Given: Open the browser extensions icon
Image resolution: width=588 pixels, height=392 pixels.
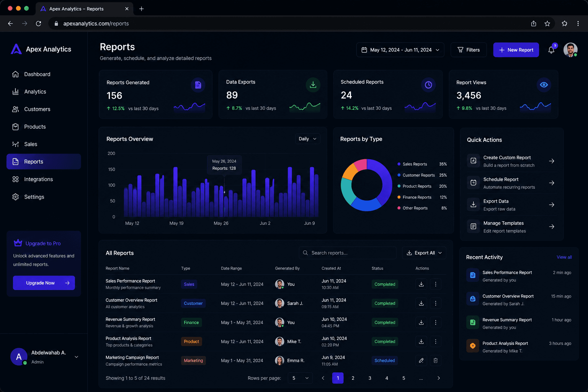Looking at the screenshot, I should pyautogui.click(x=564, y=24).
